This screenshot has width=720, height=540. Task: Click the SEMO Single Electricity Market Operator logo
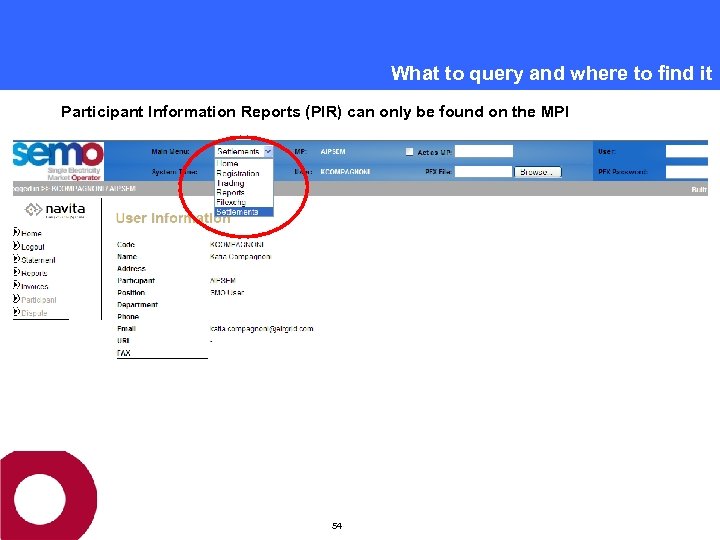tap(58, 161)
